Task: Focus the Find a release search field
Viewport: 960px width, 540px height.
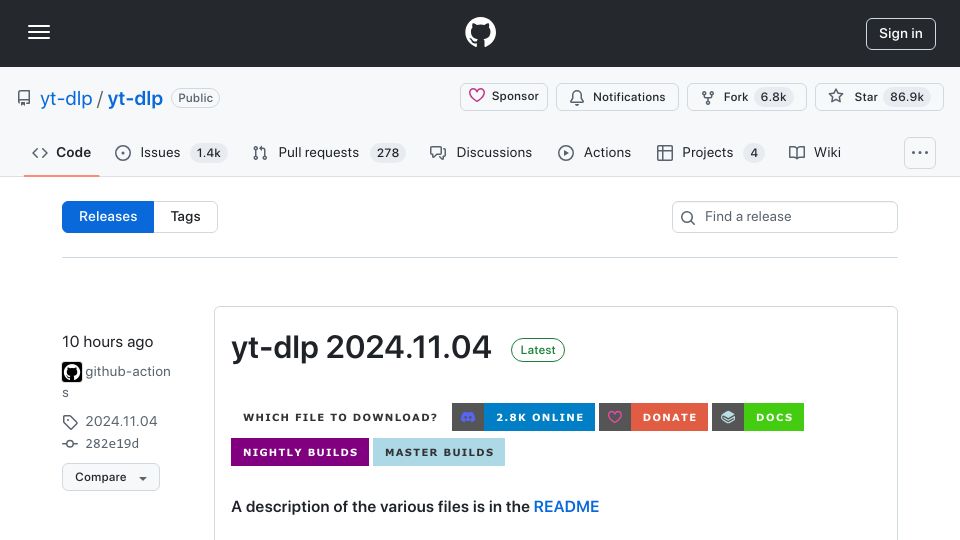Action: 785,217
